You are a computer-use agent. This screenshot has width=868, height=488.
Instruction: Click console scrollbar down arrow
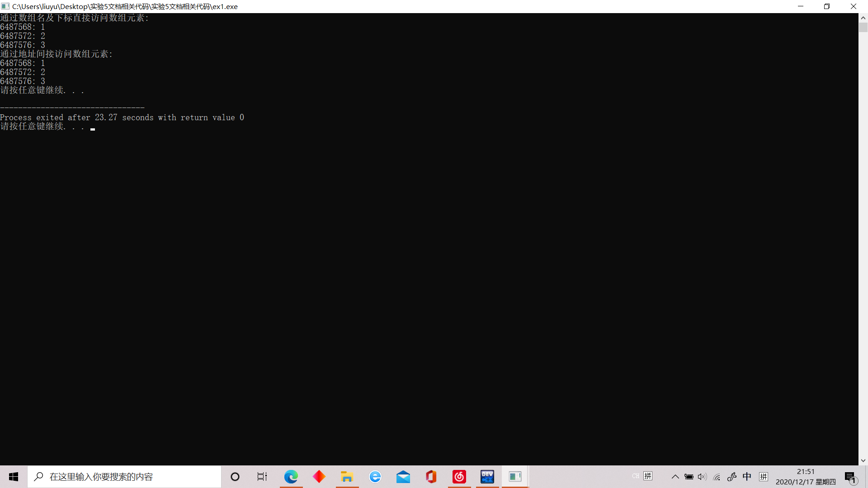(863, 460)
